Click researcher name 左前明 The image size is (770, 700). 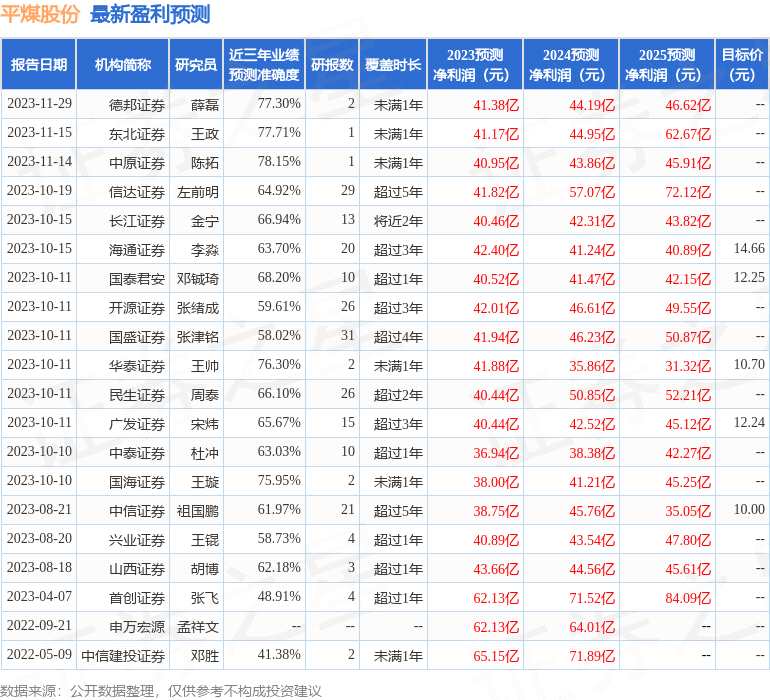click(x=198, y=192)
